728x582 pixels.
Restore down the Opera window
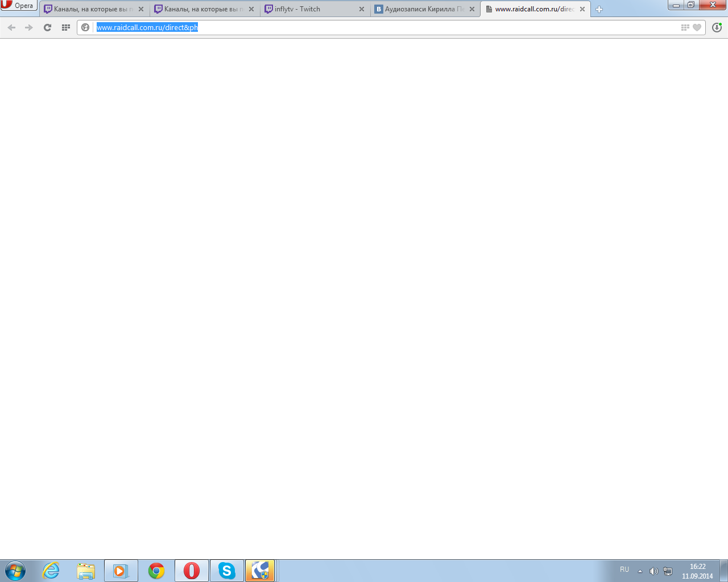tap(691, 5)
